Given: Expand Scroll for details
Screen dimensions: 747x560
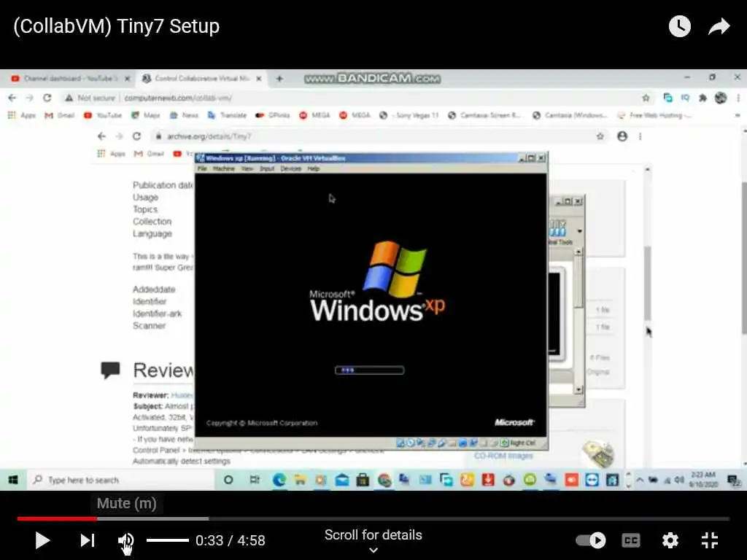Looking at the screenshot, I should [x=373, y=540].
